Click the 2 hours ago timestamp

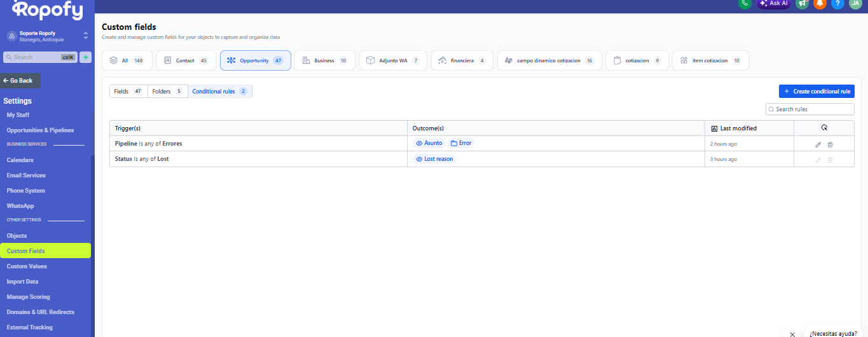pos(724,144)
